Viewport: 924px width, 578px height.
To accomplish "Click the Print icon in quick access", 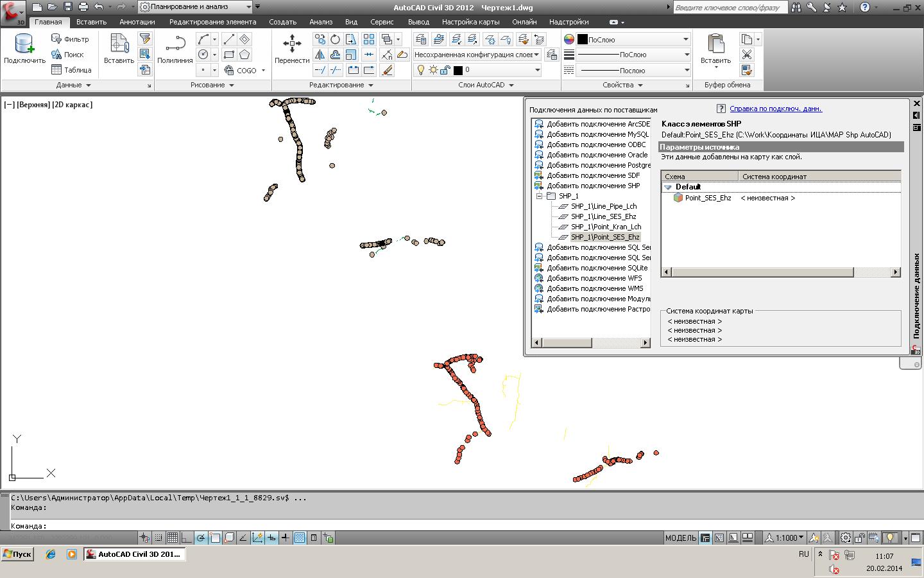I will tap(83, 7).
